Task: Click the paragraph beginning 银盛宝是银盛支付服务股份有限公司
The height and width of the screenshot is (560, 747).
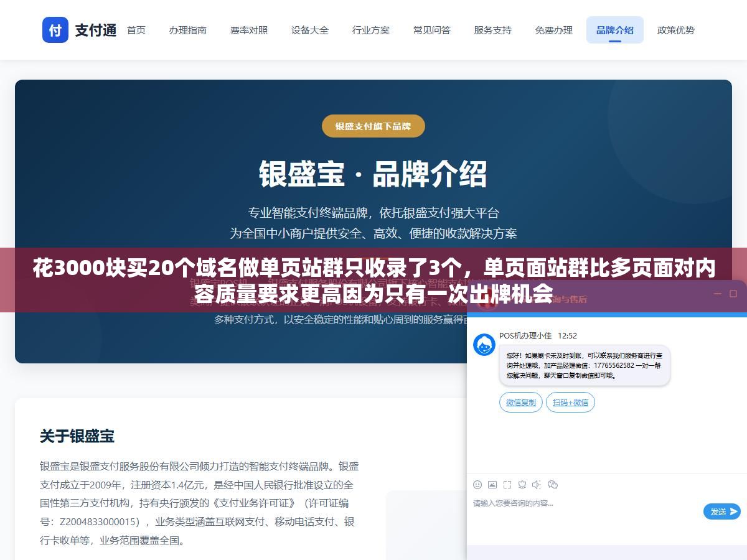Action: tap(199, 503)
